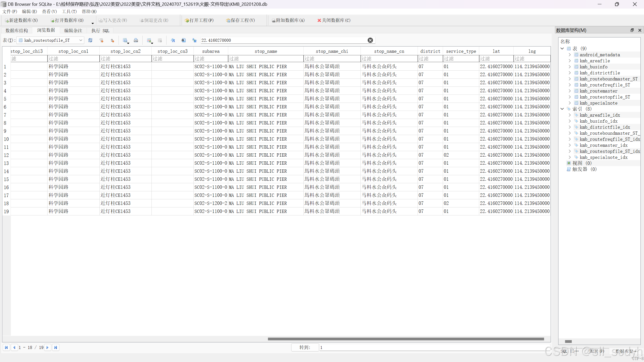644x362 pixels.
Task: Click the replace text icon
Action: tap(194, 40)
